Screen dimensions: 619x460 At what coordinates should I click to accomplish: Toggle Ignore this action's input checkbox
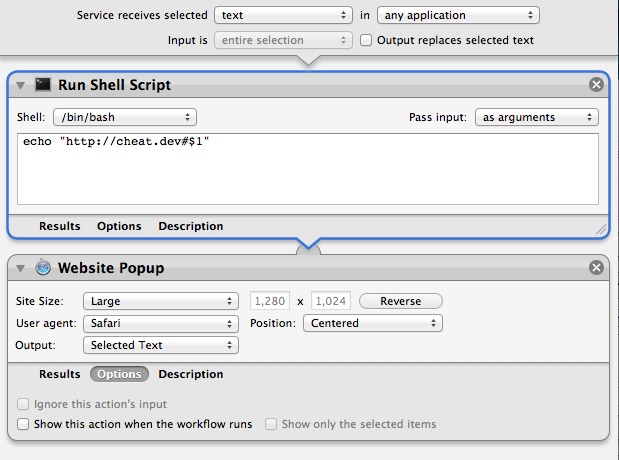pyautogui.click(x=24, y=405)
